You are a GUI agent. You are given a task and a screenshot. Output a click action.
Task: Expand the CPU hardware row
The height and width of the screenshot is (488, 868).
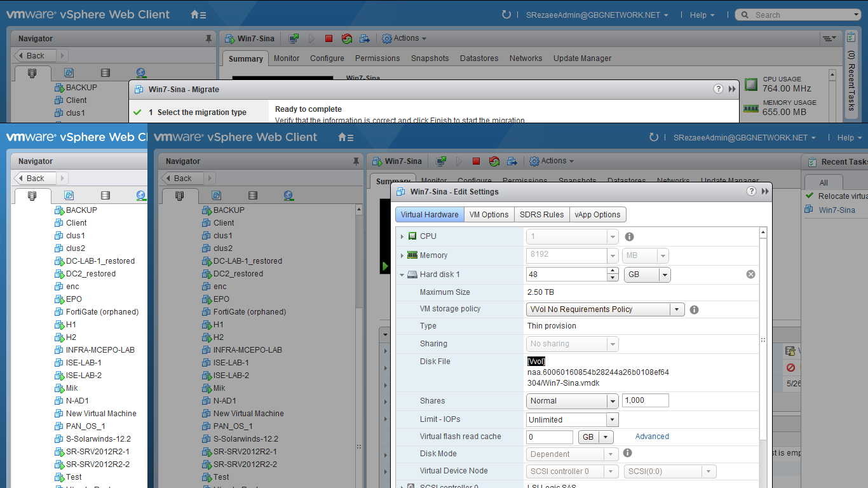pos(402,236)
